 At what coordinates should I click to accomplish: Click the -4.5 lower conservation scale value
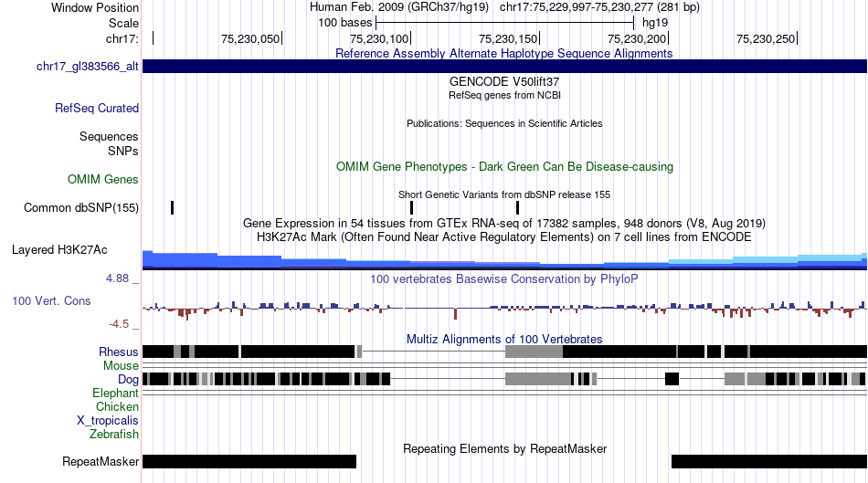point(119,323)
